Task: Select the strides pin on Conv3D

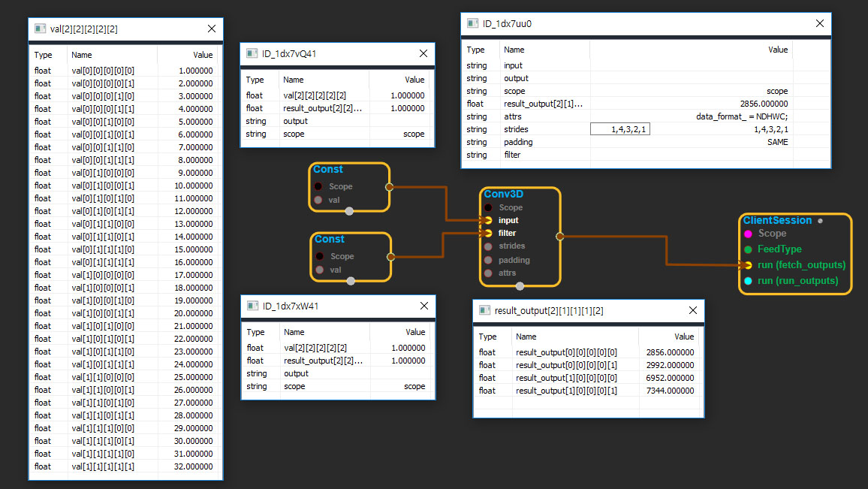Action: (x=489, y=246)
